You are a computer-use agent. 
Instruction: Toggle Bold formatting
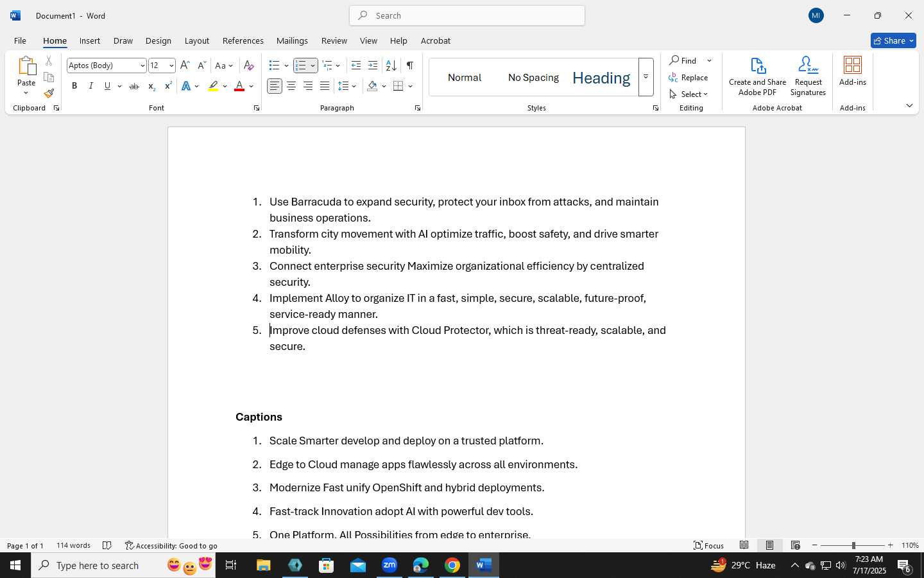[74, 86]
